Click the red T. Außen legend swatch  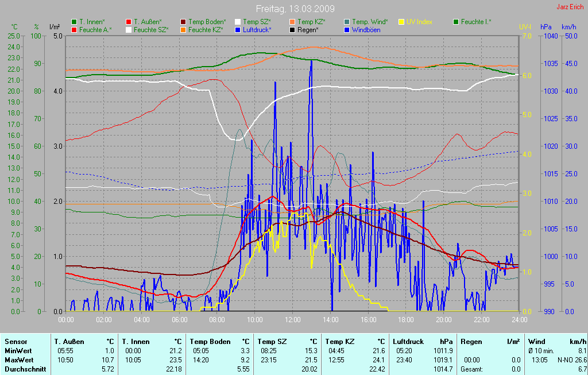pyautogui.click(x=129, y=22)
